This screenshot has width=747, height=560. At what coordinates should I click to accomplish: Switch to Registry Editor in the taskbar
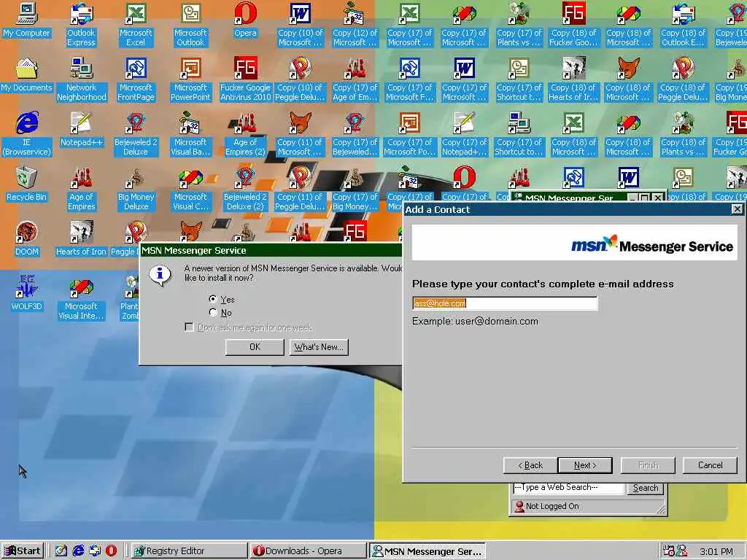coord(187,551)
